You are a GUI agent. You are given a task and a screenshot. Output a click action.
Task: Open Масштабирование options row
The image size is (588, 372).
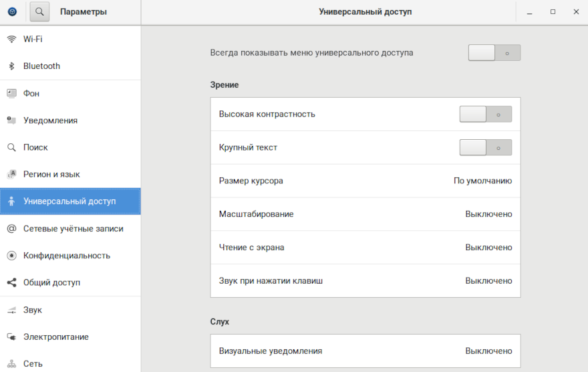click(x=365, y=214)
